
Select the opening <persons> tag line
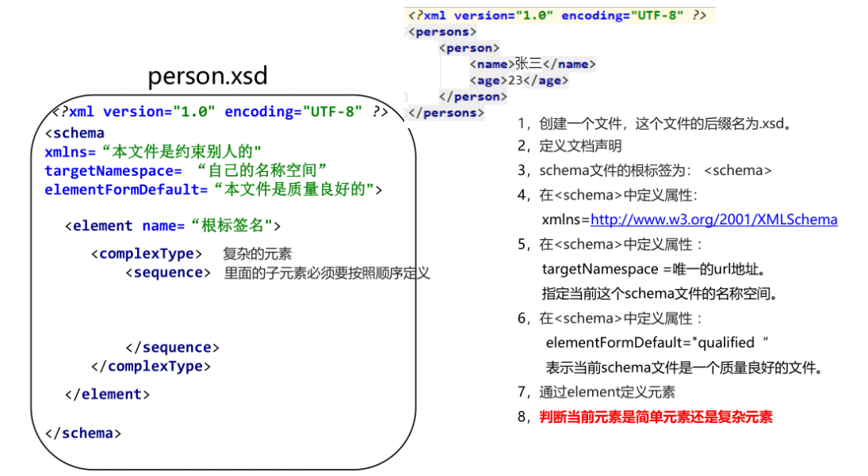[x=442, y=32]
